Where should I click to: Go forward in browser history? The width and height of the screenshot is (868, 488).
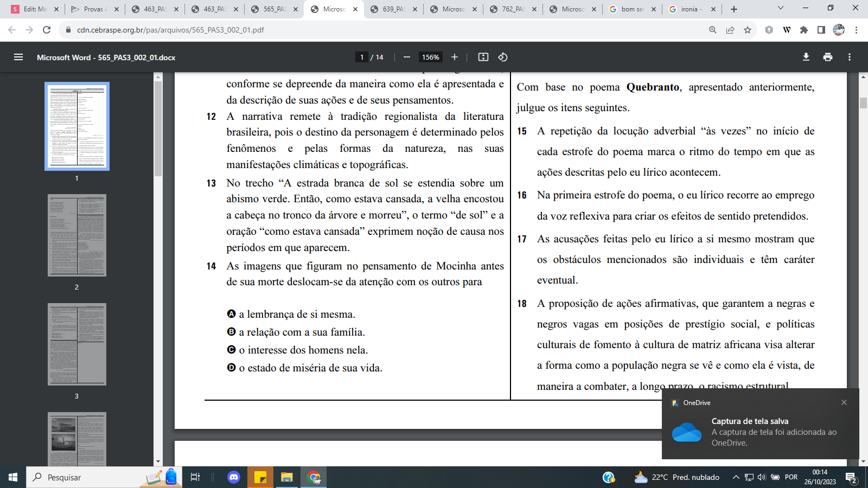pos(29,30)
